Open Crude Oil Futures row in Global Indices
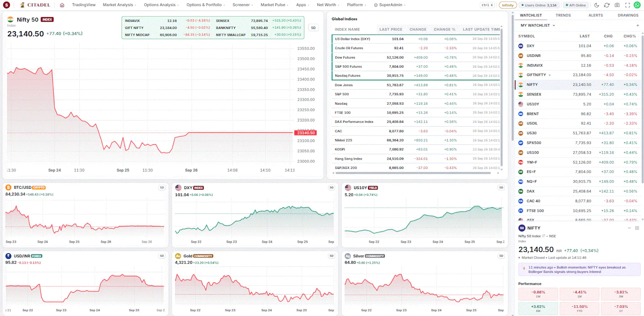The height and width of the screenshot is (316, 644). point(416,48)
